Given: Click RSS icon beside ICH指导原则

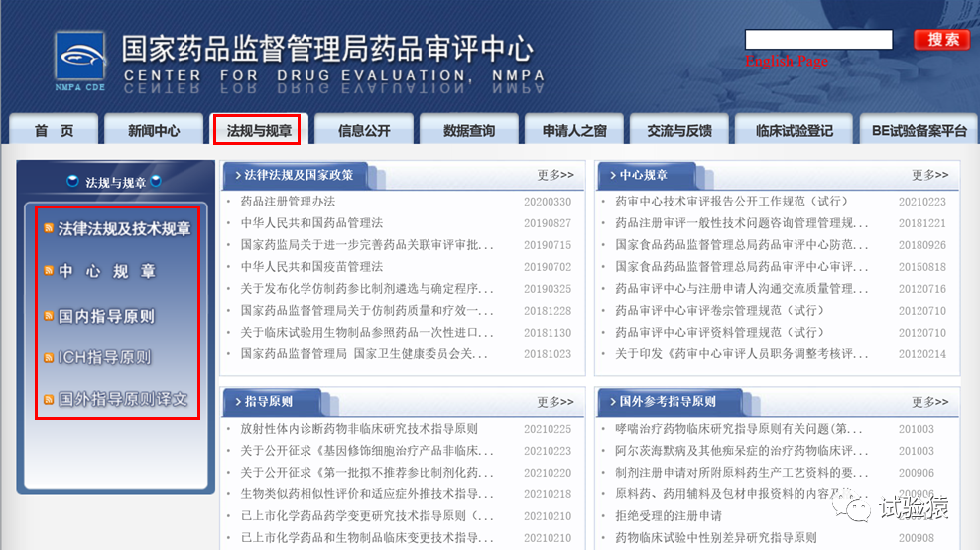Looking at the screenshot, I should (x=49, y=358).
